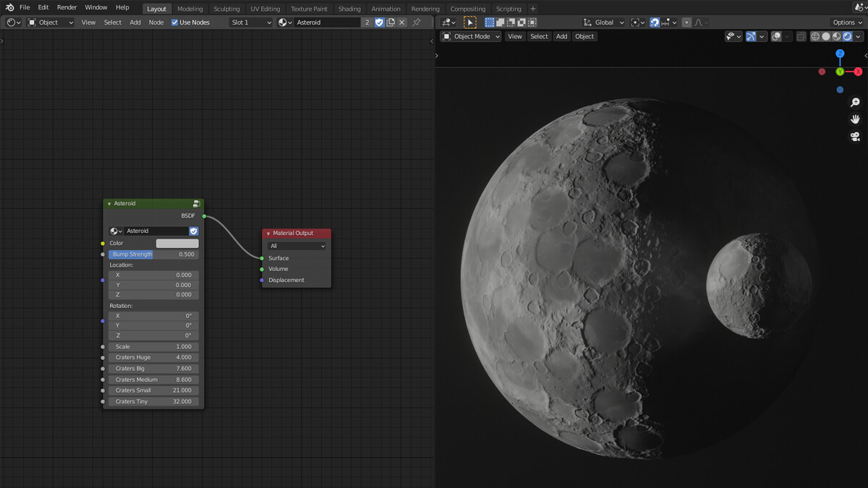Switch to the Shading workspace tab
The image size is (868, 488).
point(349,9)
